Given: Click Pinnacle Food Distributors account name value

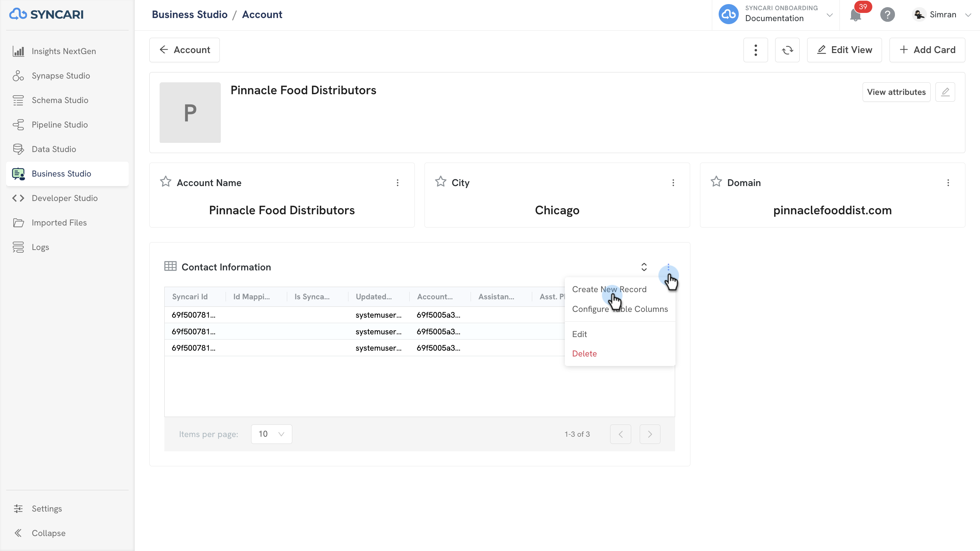Looking at the screenshot, I should [282, 210].
